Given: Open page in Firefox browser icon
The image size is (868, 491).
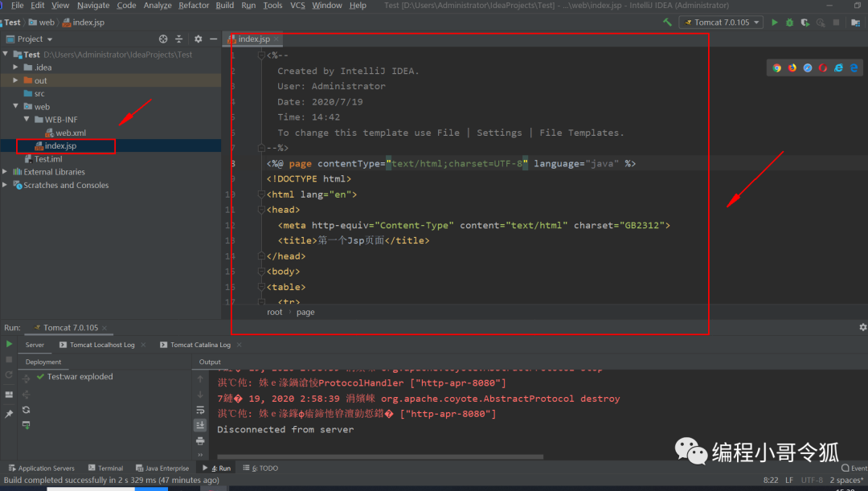Looking at the screenshot, I should point(792,68).
